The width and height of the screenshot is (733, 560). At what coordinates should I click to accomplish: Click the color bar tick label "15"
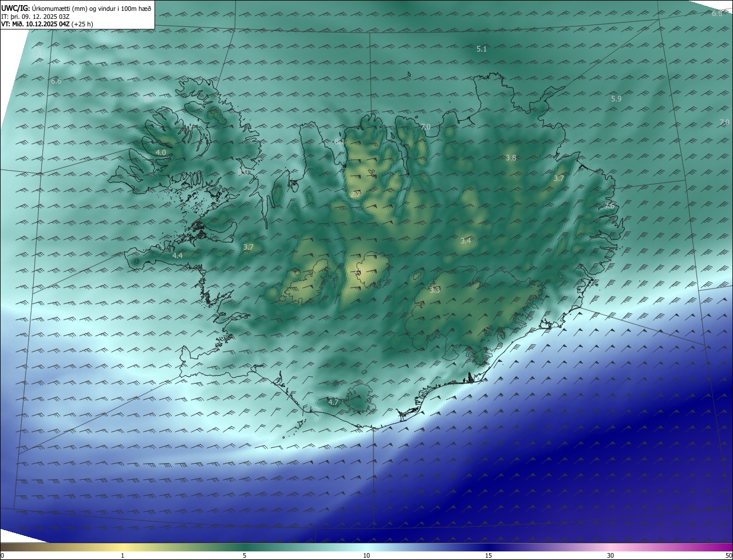point(488,555)
